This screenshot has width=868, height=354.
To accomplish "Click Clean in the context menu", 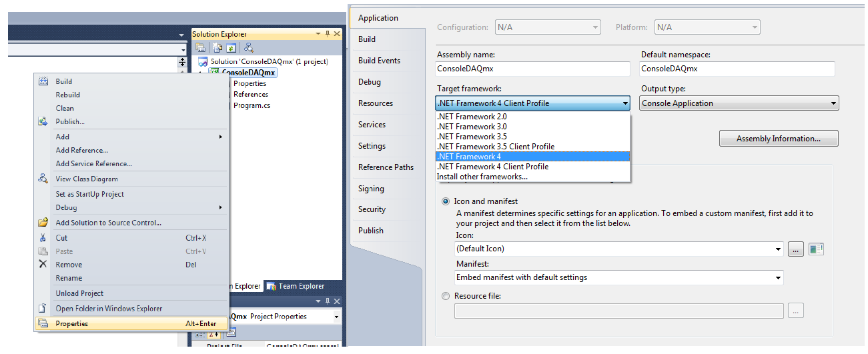I will (131, 108).
